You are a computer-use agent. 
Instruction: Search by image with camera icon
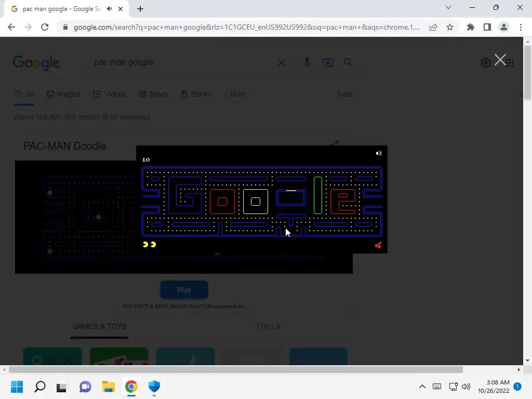(328, 62)
